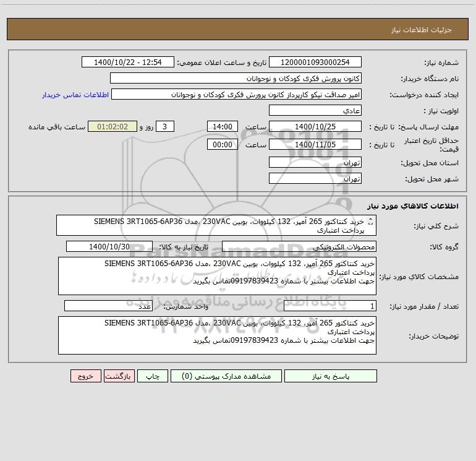Viewport: 476px width, 461px height.
Task: Click the بازگشت back button
Action: 119,376
